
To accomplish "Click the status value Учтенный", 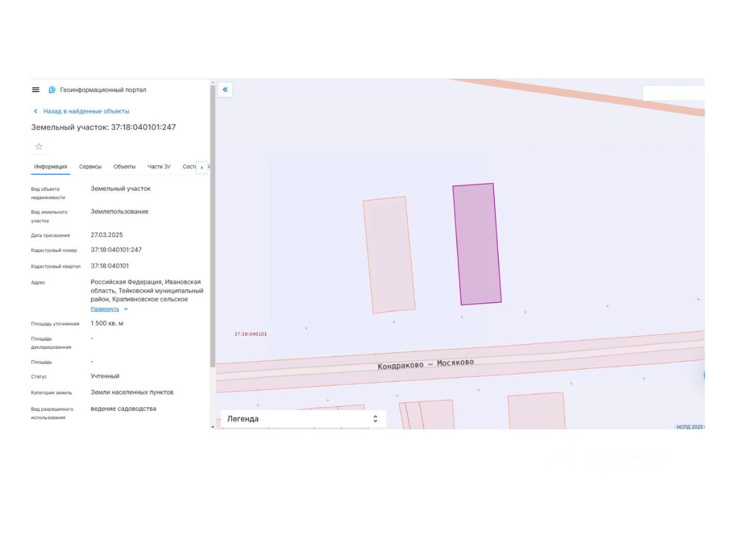I will [105, 376].
